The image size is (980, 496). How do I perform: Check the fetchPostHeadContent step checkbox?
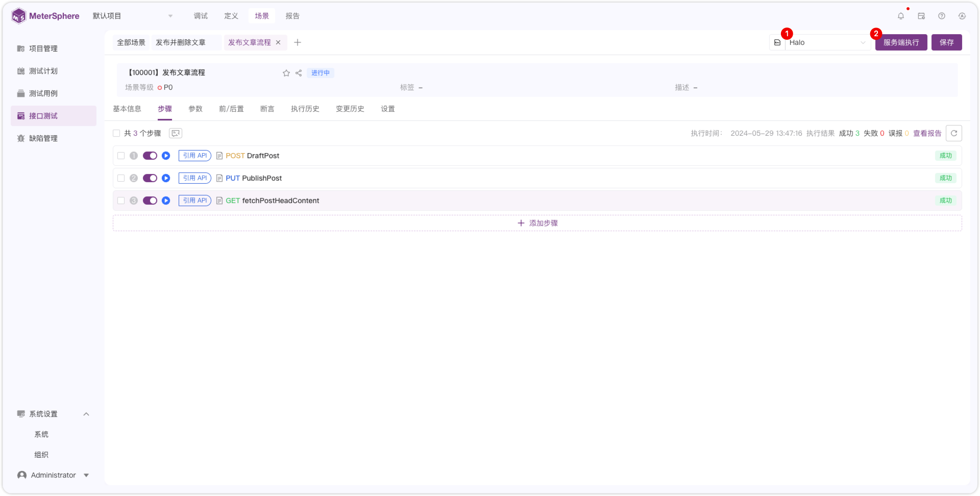tap(121, 201)
